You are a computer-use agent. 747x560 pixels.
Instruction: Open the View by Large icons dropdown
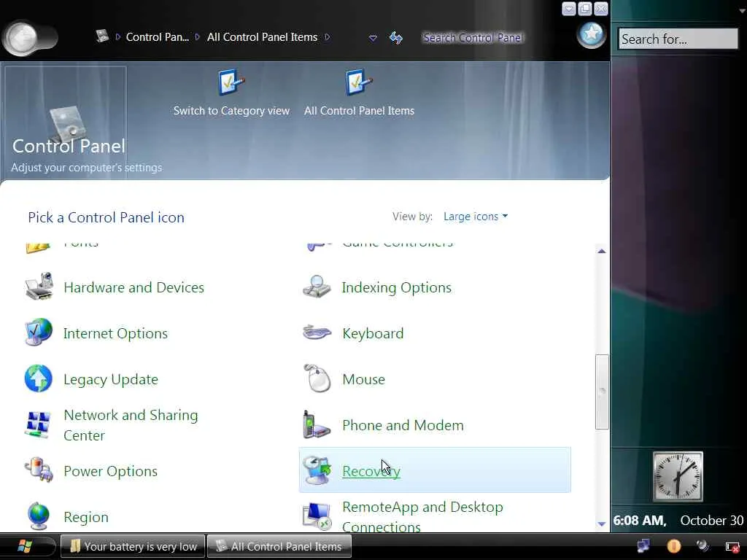coord(476,217)
